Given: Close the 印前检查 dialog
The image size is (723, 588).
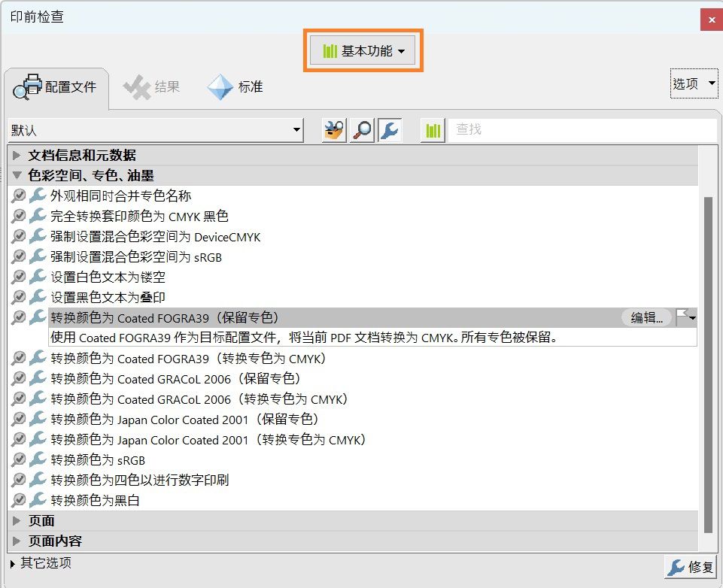Looking at the screenshot, I should 712,20.
